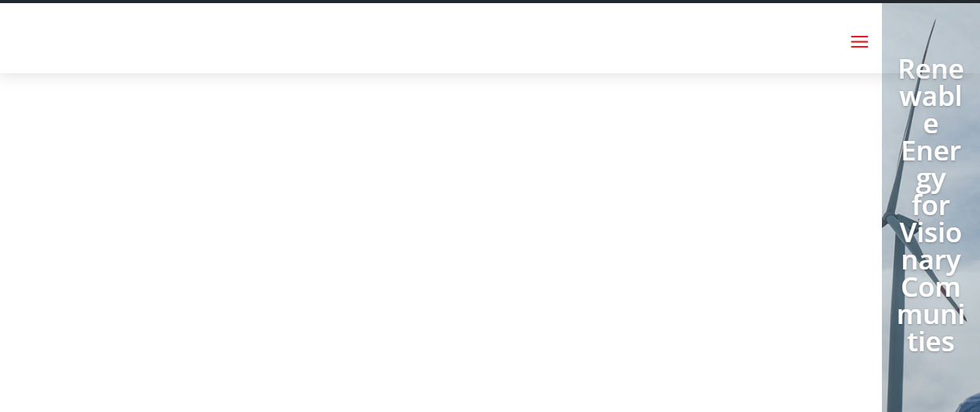Click the letters "muni" in the heading
980x412 pixels.
(931, 315)
